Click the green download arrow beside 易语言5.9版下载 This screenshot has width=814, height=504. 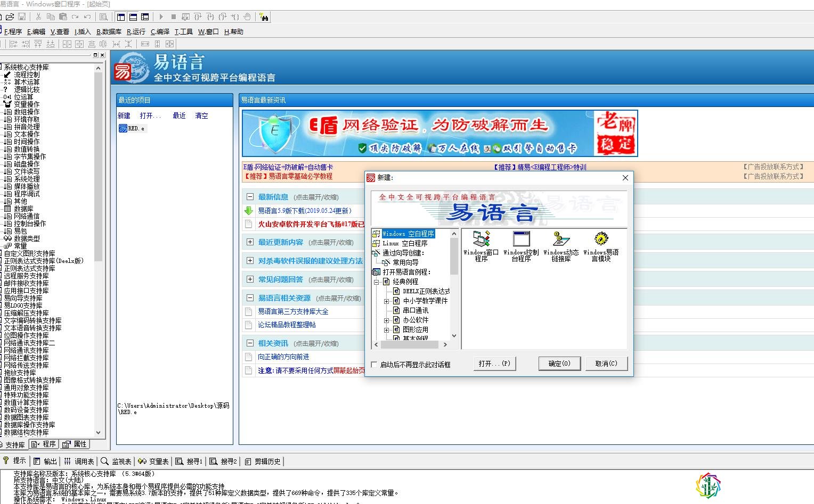248,211
